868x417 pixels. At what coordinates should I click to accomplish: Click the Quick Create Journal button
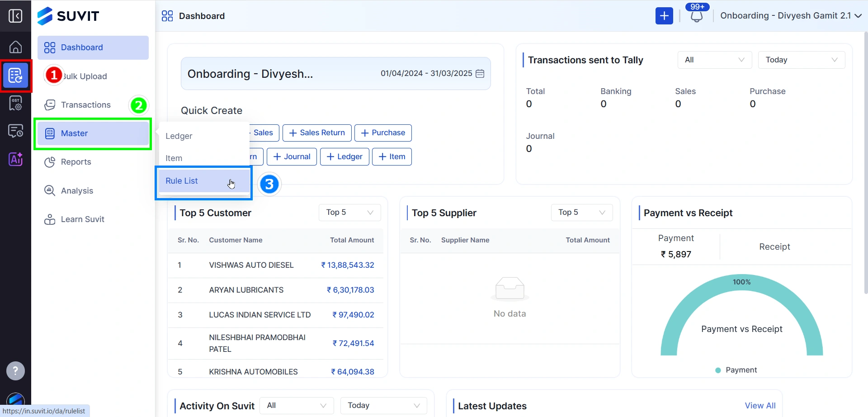[292, 157]
